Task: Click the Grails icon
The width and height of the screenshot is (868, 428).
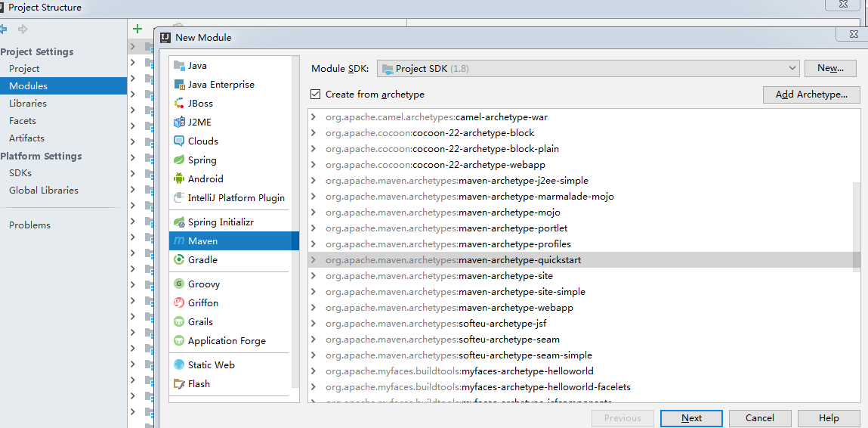Action: click(x=179, y=321)
